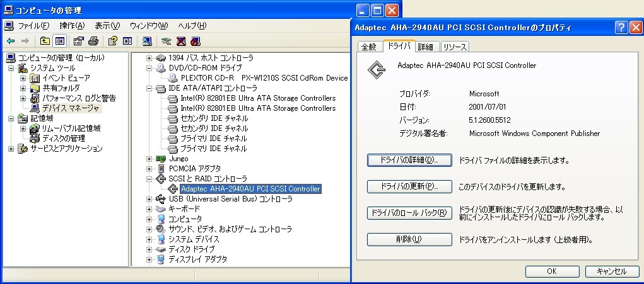
Task: Click the ディスクの管理 icon
Action: click(x=35, y=139)
